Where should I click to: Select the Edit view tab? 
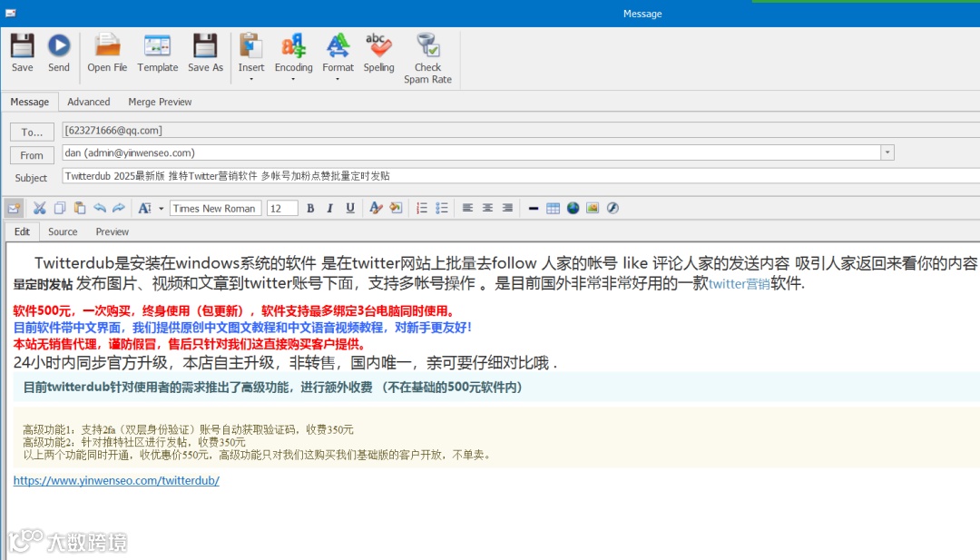pos(22,231)
